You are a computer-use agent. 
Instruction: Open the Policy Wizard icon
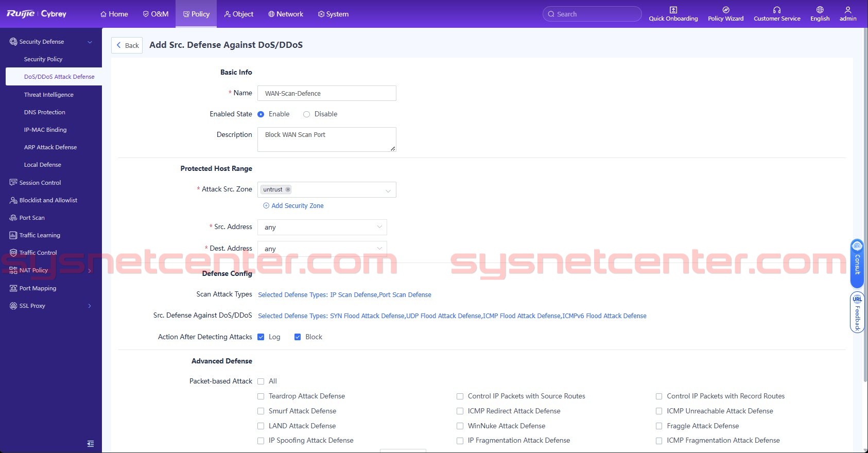(725, 10)
